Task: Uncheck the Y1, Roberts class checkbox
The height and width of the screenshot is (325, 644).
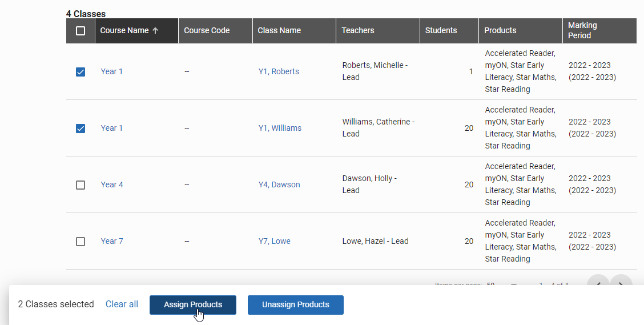Action: tap(80, 72)
